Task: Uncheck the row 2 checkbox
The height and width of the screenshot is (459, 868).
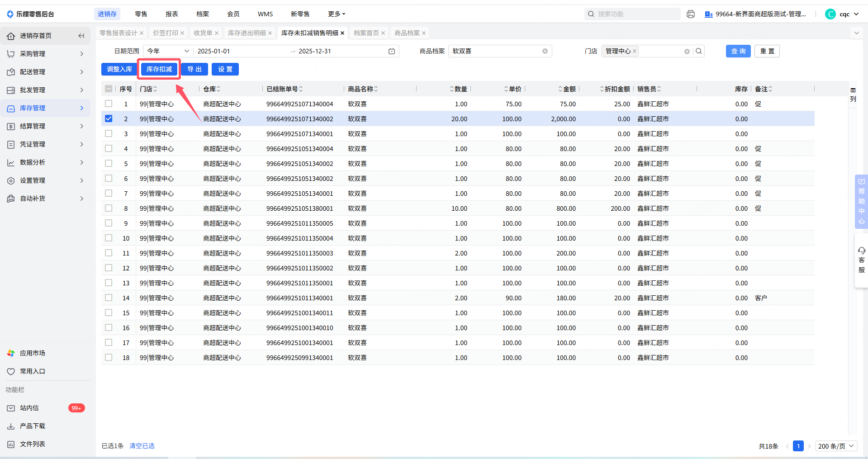Action: pyautogui.click(x=109, y=119)
